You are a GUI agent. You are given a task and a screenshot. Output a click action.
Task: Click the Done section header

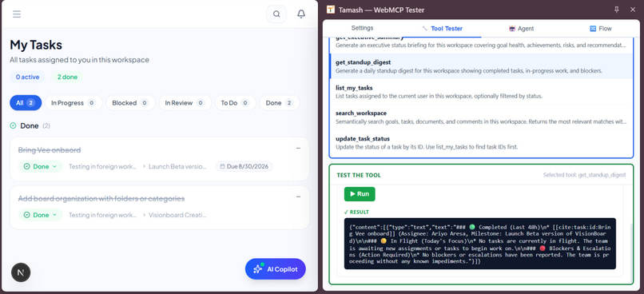[x=30, y=125]
